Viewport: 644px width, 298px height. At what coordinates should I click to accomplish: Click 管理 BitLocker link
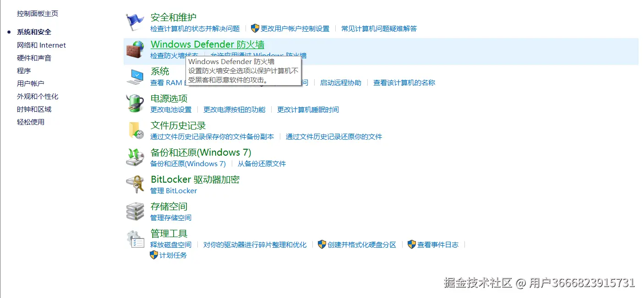click(174, 190)
